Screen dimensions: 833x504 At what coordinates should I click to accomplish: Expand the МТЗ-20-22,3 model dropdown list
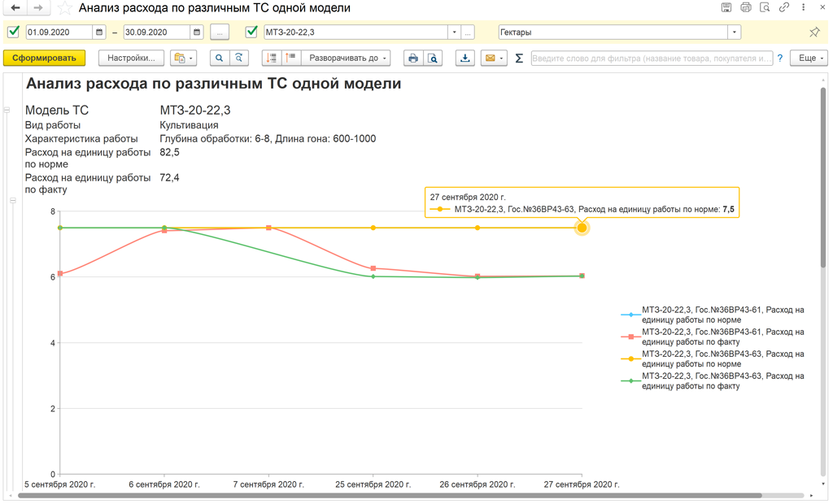(454, 33)
